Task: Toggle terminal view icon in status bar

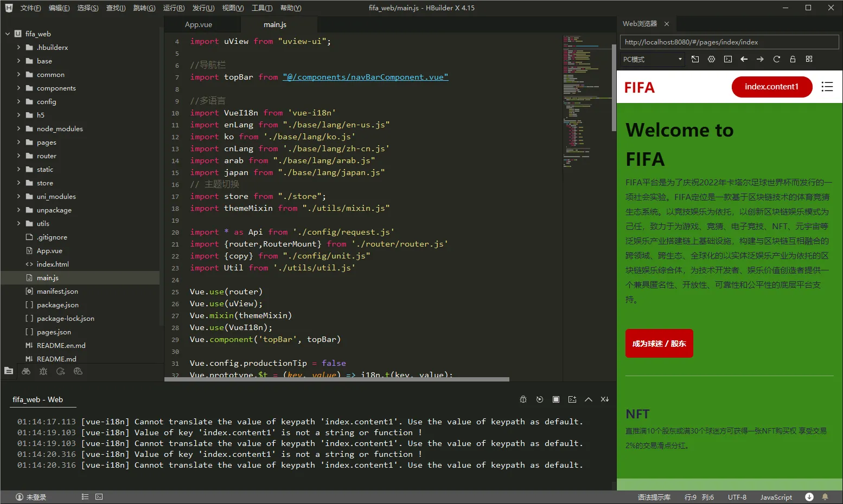Action: (99, 496)
